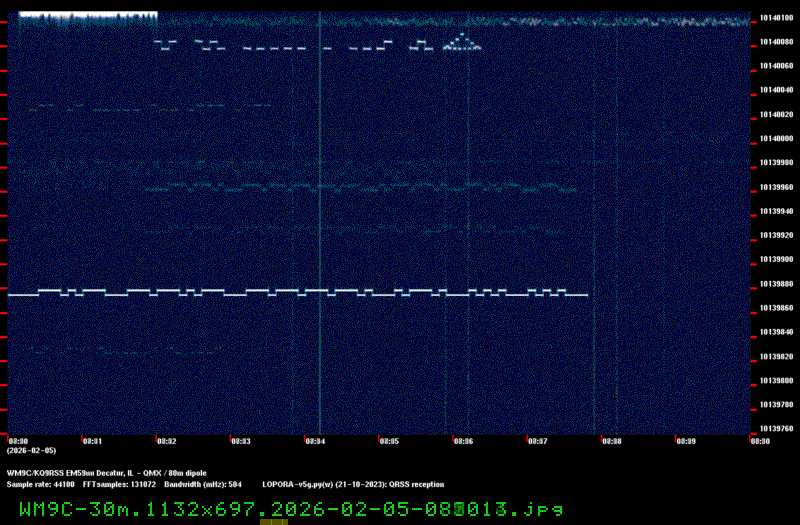Screen dimensions: 800x525
Task: Click the bright white FSK trace across the middle
Action: pos(300,292)
